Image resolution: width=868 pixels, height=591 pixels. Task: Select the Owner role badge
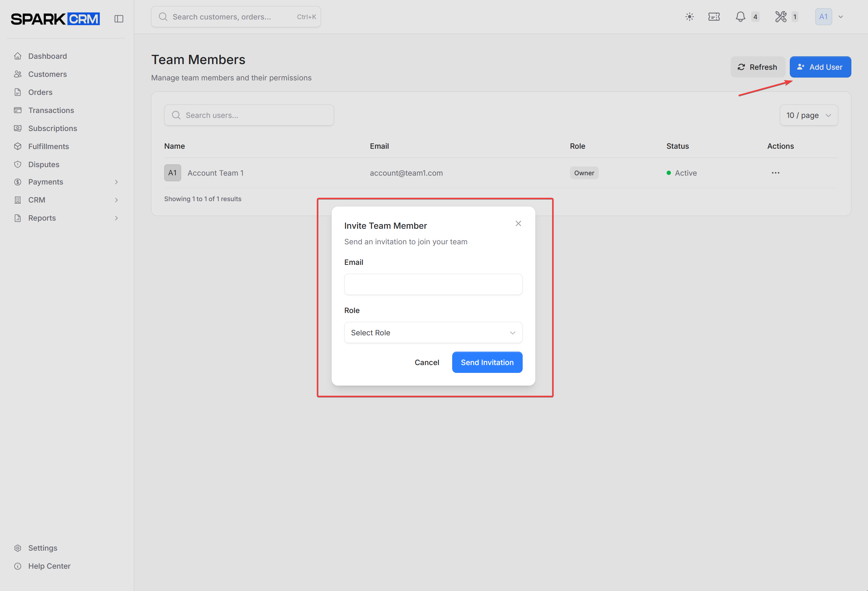click(584, 173)
